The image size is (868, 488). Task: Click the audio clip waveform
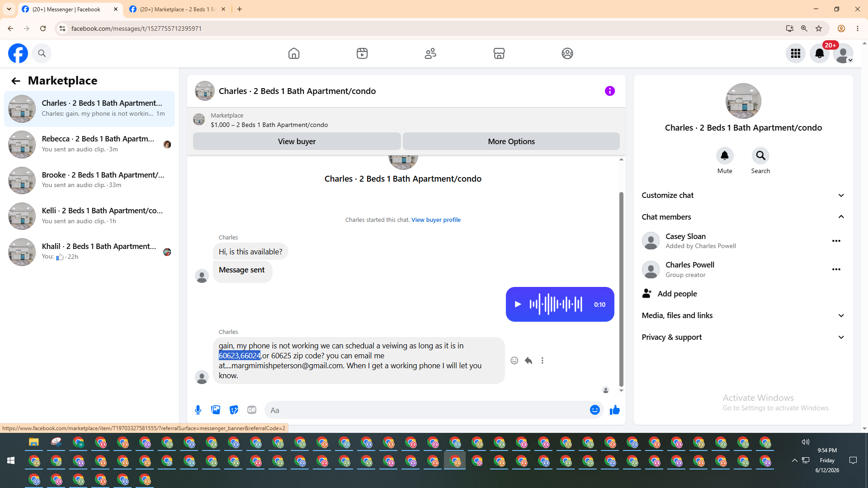tap(556, 305)
